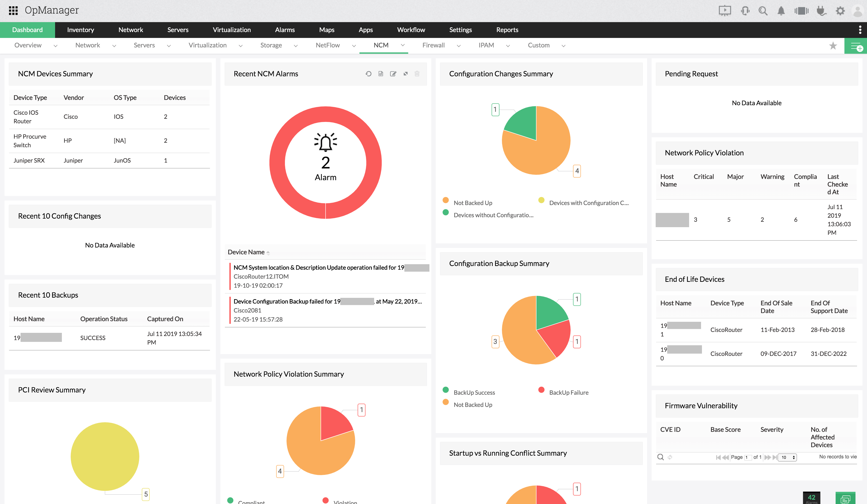Open the Reports menu
The width and height of the screenshot is (867, 504).
pos(507,30)
